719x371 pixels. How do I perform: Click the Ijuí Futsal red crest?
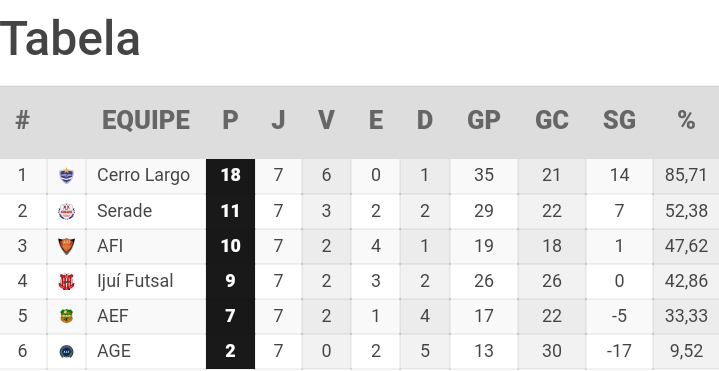[66, 281]
